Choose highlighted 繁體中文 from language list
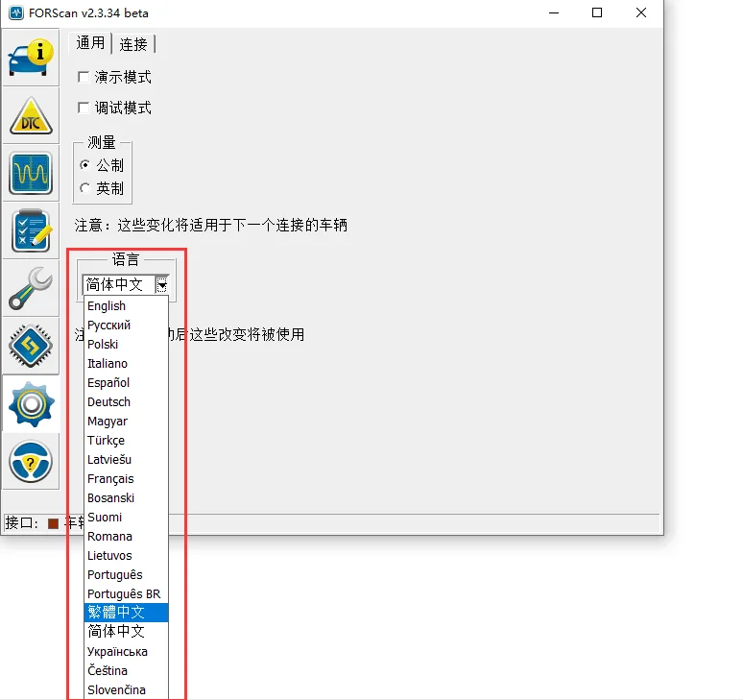This screenshot has width=743, height=700. (126, 613)
